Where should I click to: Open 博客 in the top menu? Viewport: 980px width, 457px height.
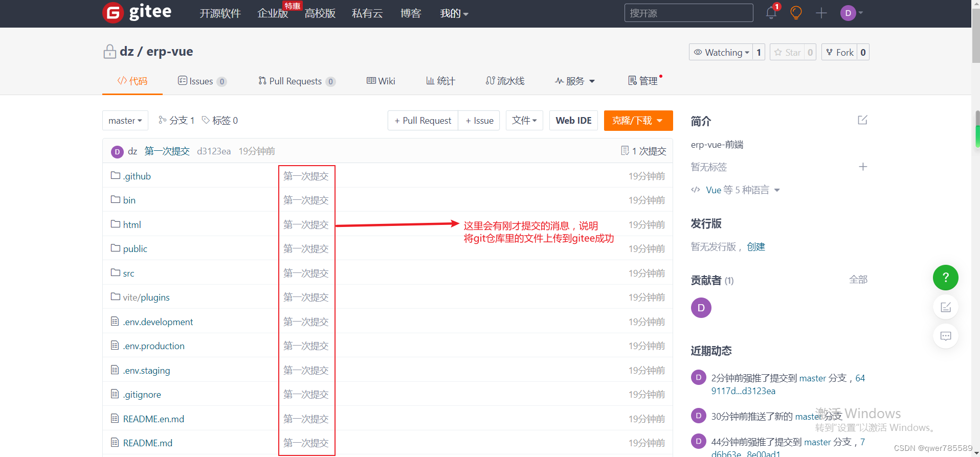point(411,13)
